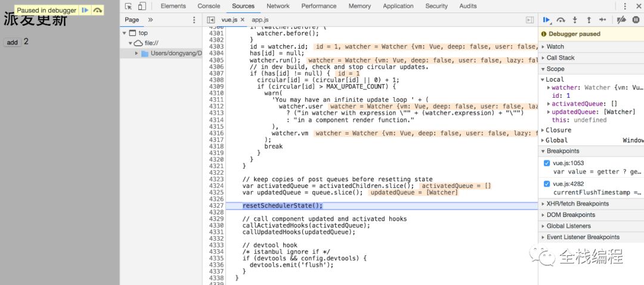Step to next statement icon
The height and width of the screenshot is (285, 644).
point(602,20)
